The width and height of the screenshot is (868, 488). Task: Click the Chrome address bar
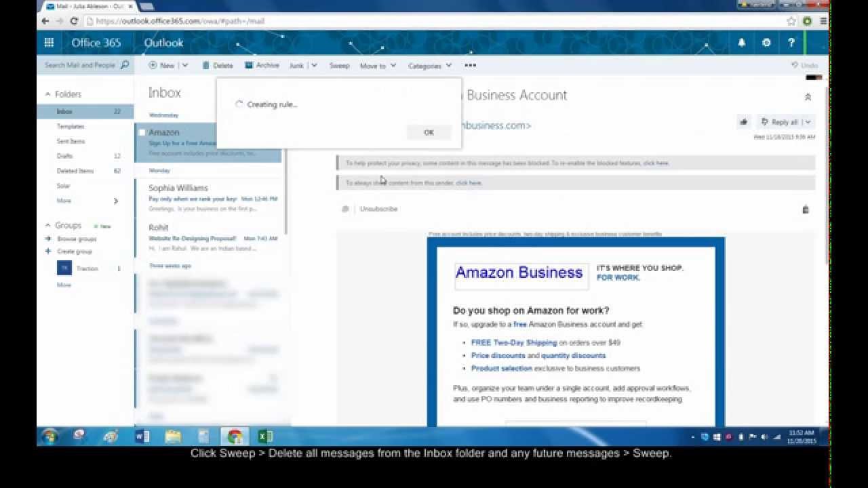pyautogui.click(x=434, y=21)
